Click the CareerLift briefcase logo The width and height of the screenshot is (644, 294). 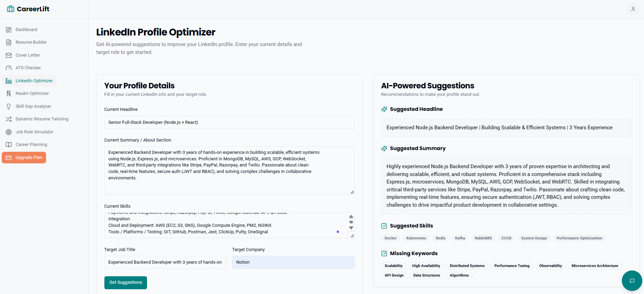(11, 9)
